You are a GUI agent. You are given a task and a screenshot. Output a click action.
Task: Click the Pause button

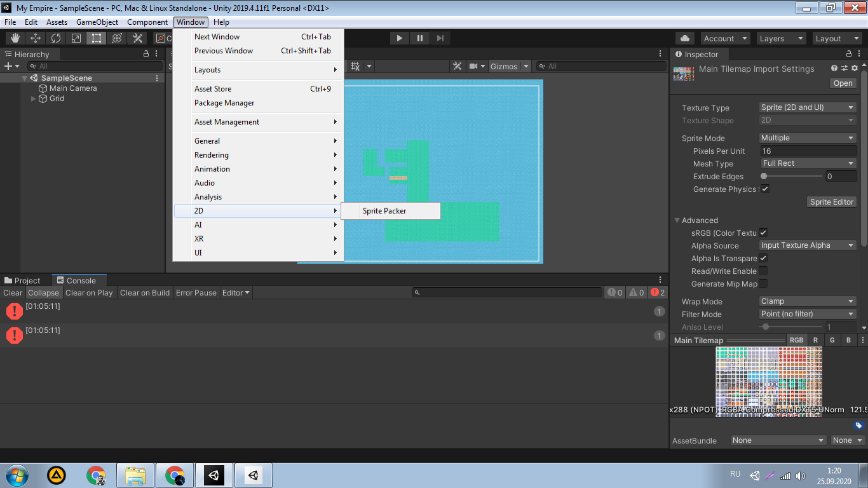click(x=419, y=38)
